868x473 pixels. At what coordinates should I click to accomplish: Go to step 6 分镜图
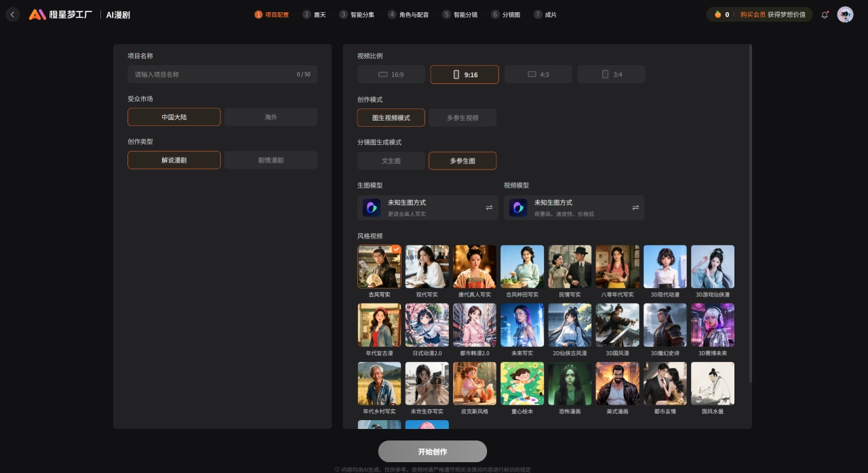coord(506,14)
